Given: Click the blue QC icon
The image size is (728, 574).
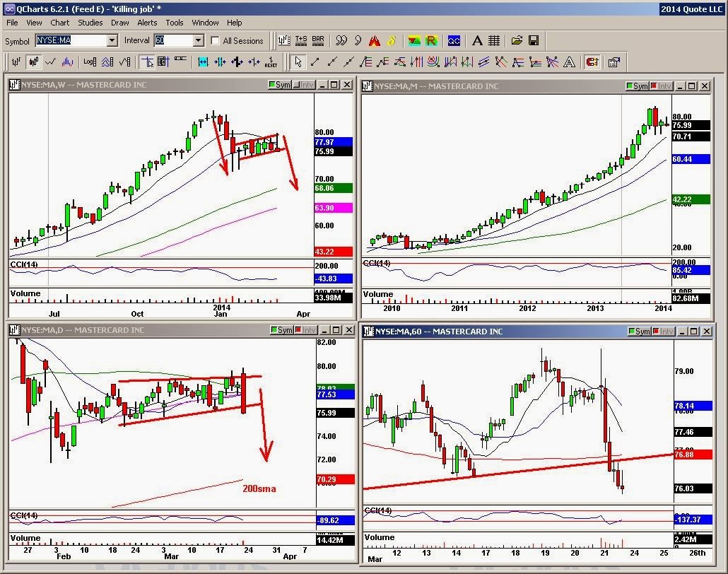Looking at the screenshot, I should [454, 41].
